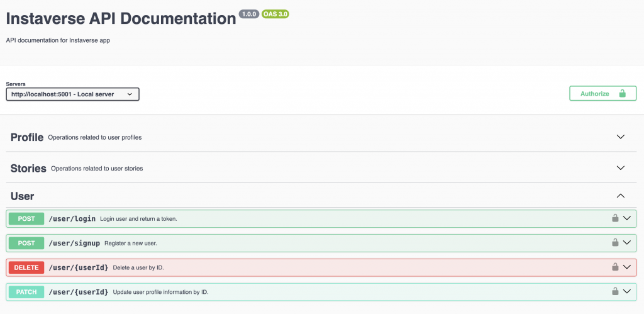The width and height of the screenshot is (644, 314).
Task: Click the lock icon on POST /user/signup
Action: click(x=615, y=242)
